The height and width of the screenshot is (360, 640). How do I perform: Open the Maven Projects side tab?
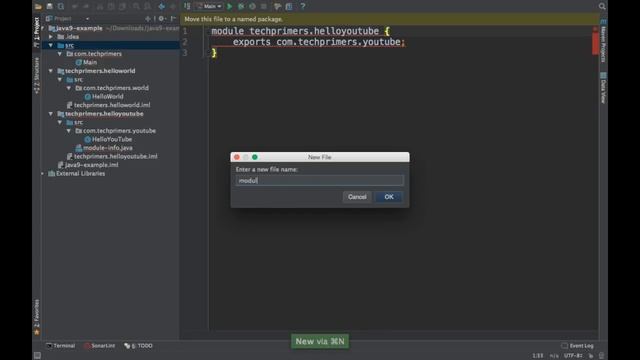(603, 41)
